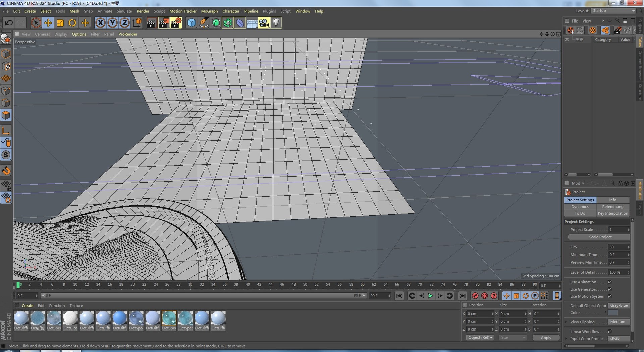Add a Bend deformer object
The height and width of the screenshot is (352, 644).
coord(240,23)
